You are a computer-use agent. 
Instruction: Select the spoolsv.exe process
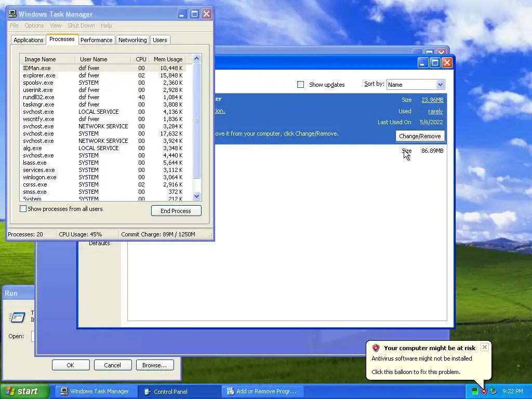pos(103,83)
